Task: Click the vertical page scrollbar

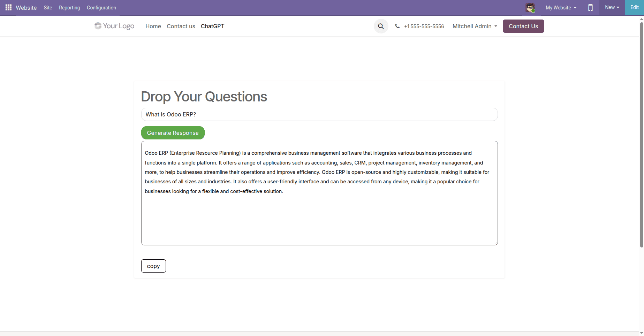Action: (641, 135)
